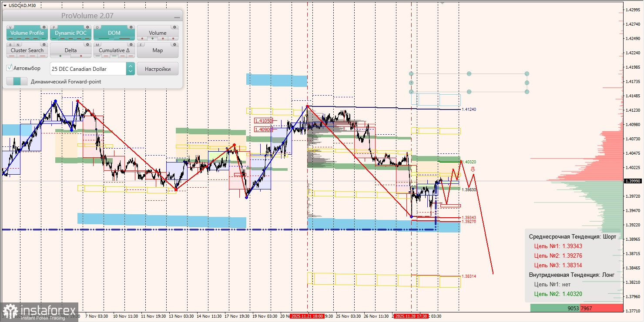Open Map settings with its gear icon

175,44
